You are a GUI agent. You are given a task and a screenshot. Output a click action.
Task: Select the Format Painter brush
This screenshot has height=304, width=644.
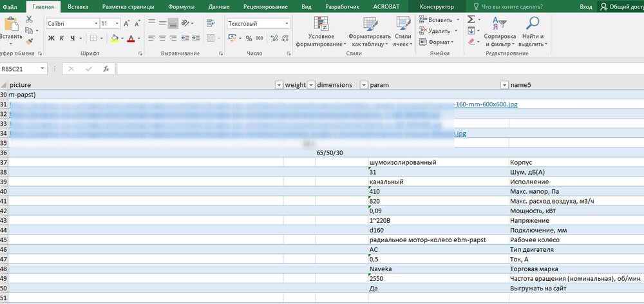click(29, 41)
